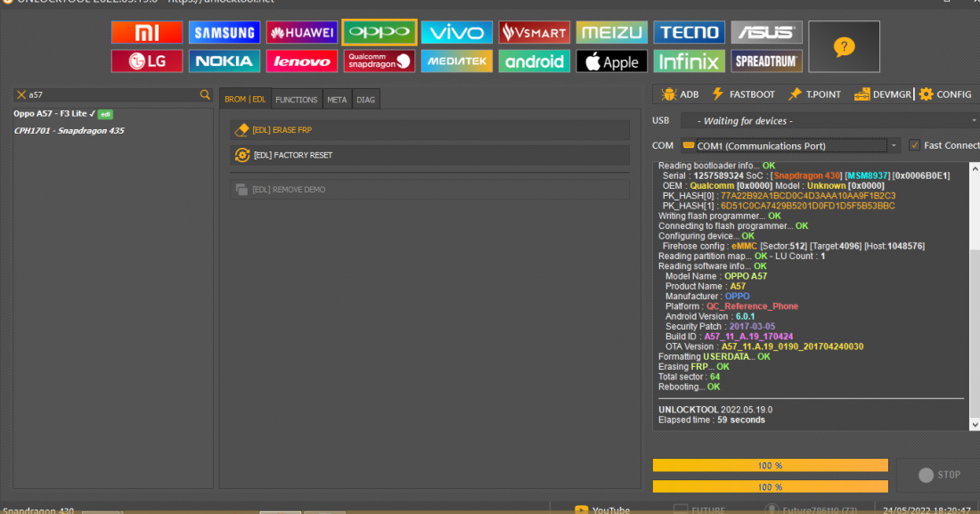
Task: Open YouTube in the taskbar
Action: (602, 510)
